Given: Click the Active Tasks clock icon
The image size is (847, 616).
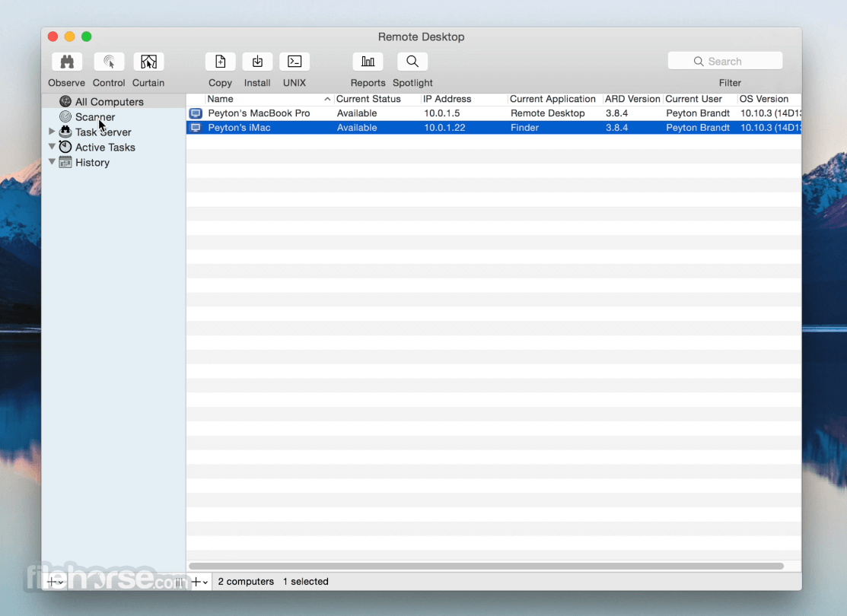Looking at the screenshot, I should tap(65, 147).
